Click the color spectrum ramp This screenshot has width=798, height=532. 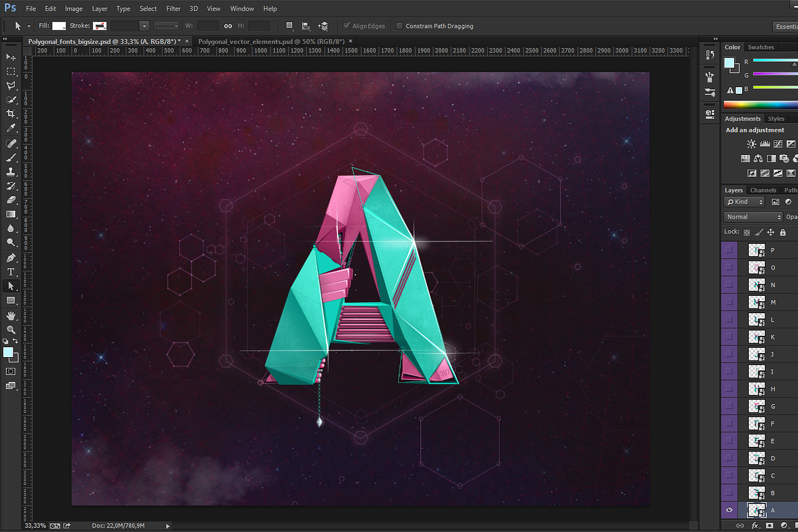761,104
